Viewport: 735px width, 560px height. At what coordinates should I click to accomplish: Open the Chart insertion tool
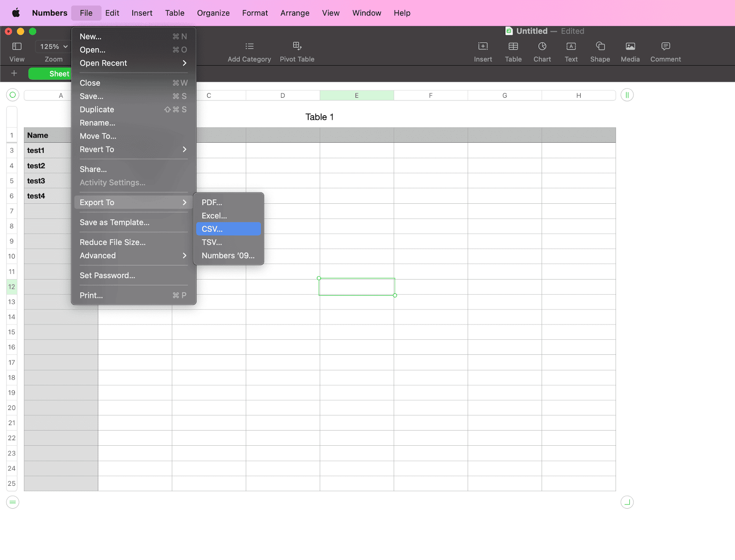coord(542,50)
